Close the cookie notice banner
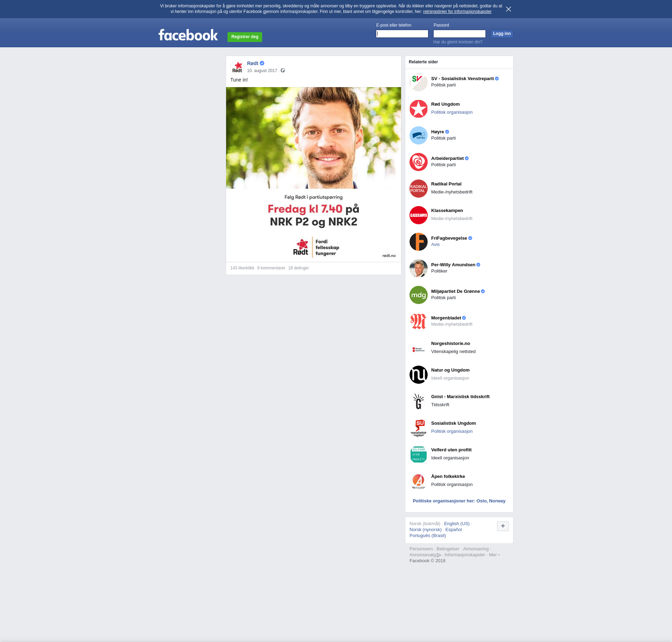Screen dimensions: 672x642 pos(509,9)
